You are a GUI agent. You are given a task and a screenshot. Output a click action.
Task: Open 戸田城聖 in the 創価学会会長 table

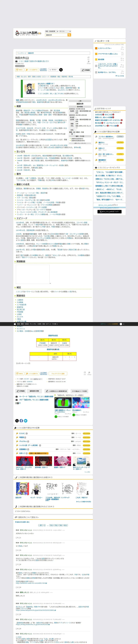[42, 343]
